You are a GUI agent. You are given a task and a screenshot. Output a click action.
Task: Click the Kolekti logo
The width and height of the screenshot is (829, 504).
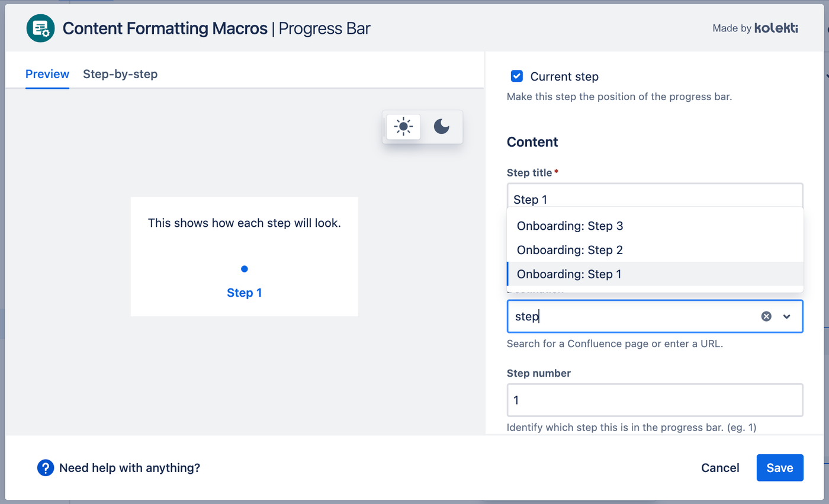click(x=776, y=28)
